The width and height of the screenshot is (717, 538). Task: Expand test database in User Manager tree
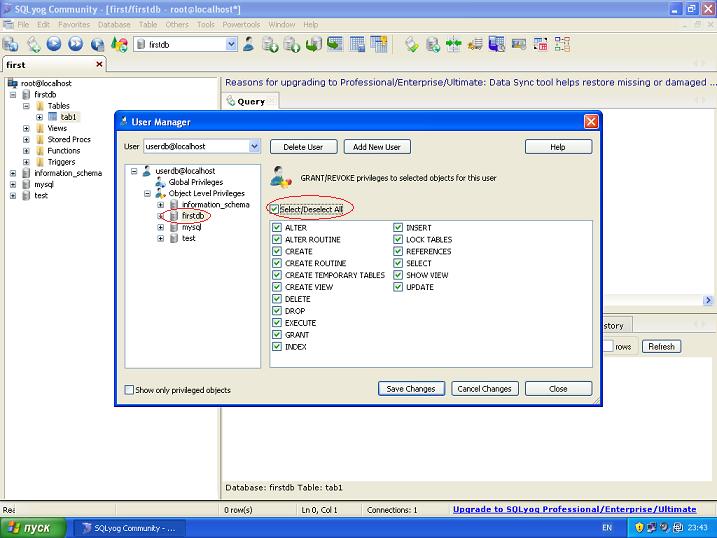pos(161,238)
